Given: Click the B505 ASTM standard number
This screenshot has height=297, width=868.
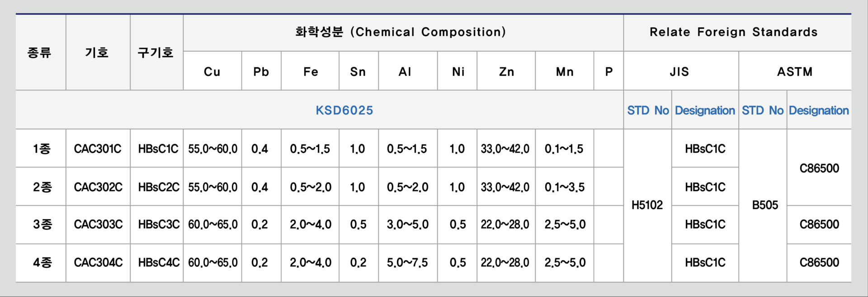Looking at the screenshot, I should [x=765, y=205].
